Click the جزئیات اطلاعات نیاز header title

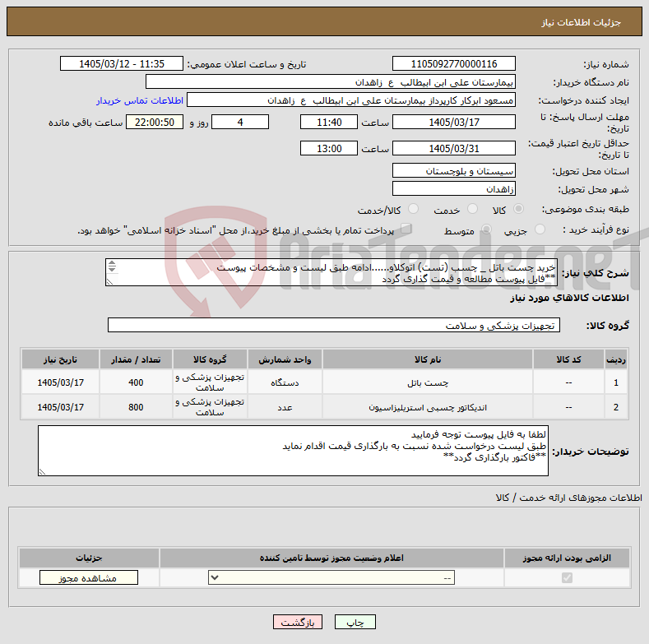[581, 22]
